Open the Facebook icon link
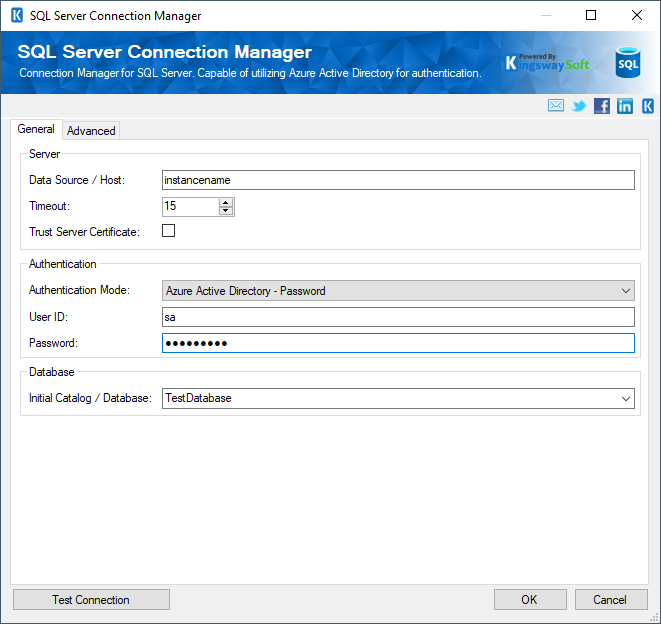 [602, 106]
